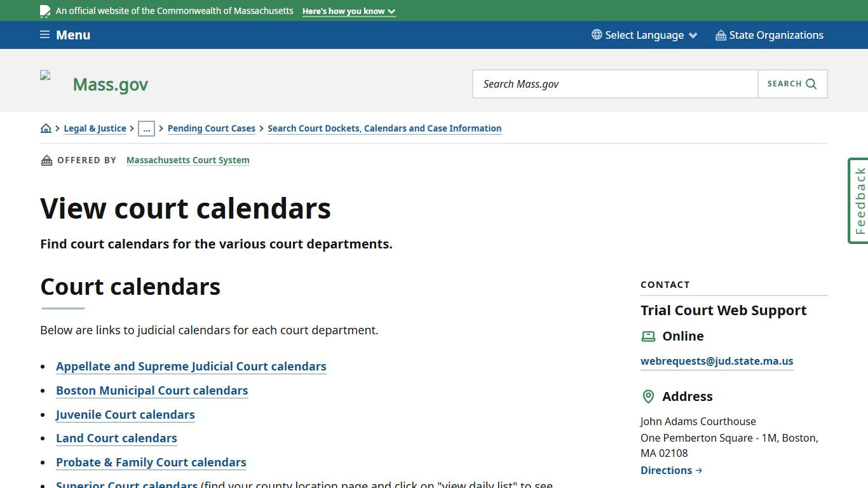The width and height of the screenshot is (868, 488).
Task: Click the computer icon beside Online contact heading
Action: coord(648,336)
